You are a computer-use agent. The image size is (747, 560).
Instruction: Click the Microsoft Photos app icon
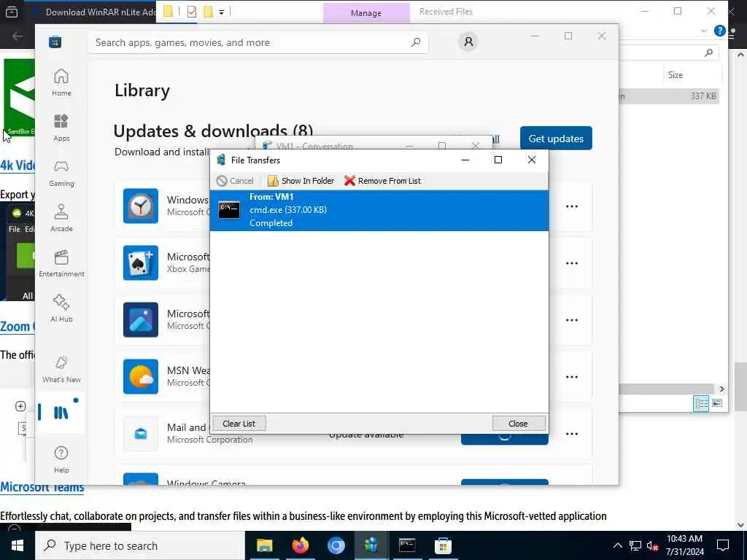[141, 319]
